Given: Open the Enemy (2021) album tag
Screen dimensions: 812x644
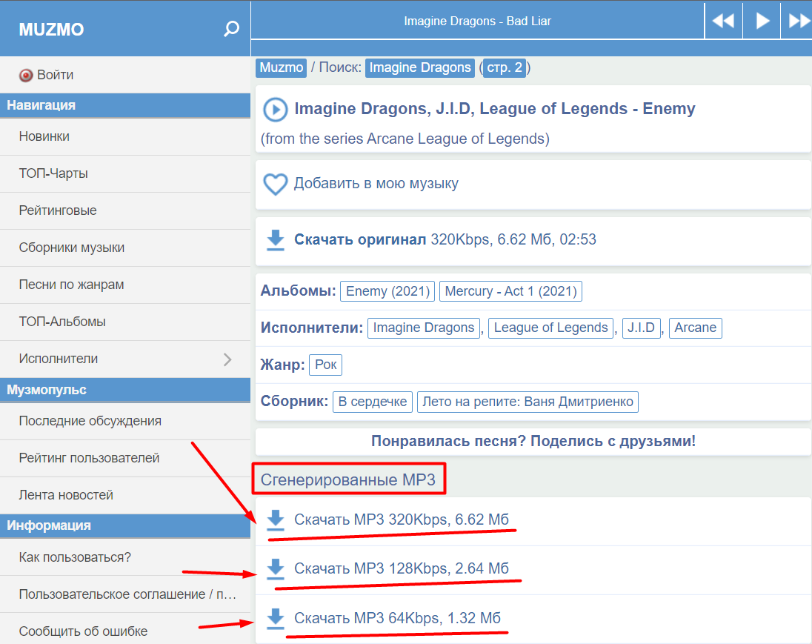Looking at the screenshot, I should (x=387, y=291).
